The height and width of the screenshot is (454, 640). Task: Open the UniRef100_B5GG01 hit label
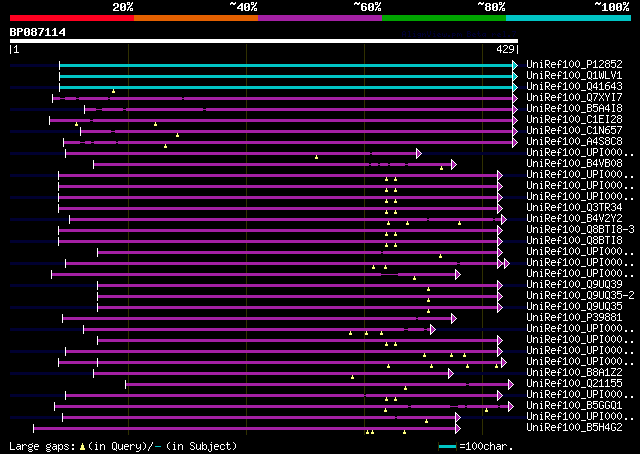pos(559,406)
